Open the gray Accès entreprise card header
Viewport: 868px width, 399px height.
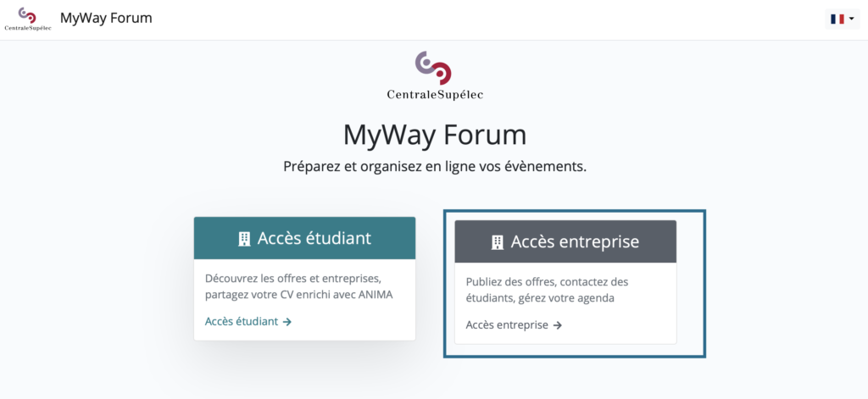pyautogui.click(x=565, y=241)
